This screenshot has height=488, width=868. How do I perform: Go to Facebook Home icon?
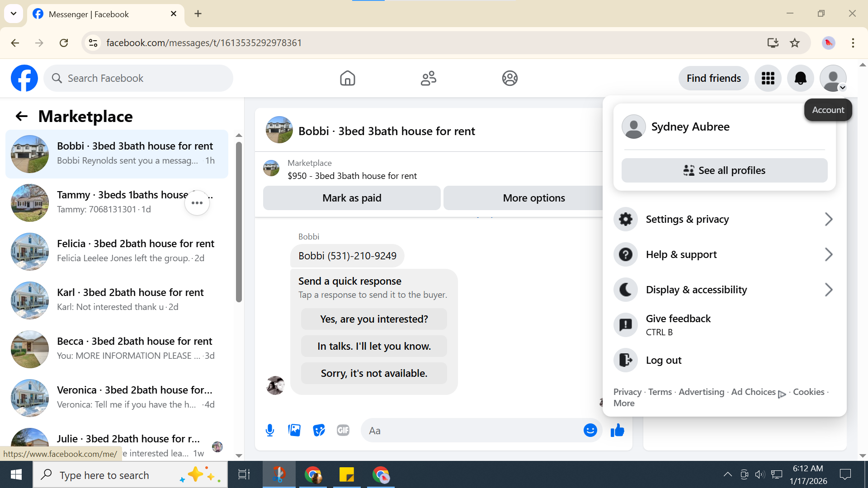point(347,78)
